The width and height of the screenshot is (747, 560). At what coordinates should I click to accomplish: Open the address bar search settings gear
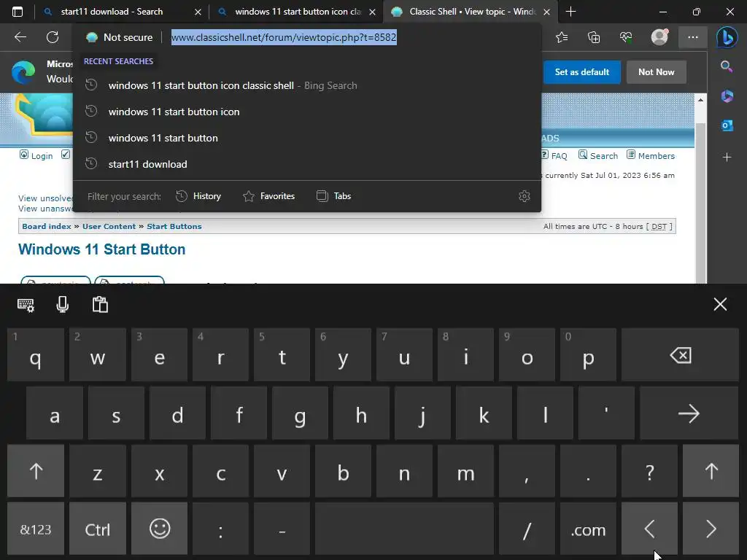coord(524,196)
